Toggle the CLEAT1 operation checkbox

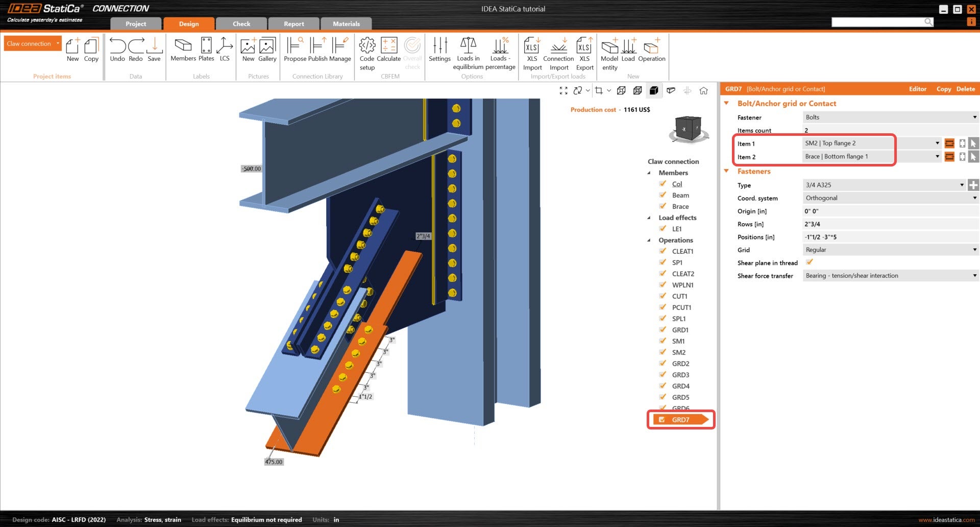click(x=663, y=251)
